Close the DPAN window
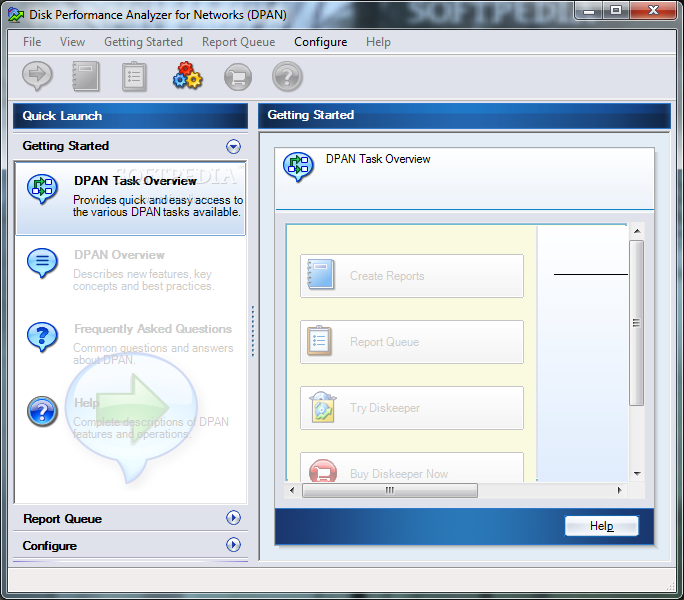The height and width of the screenshot is (600, 684). 653,10
